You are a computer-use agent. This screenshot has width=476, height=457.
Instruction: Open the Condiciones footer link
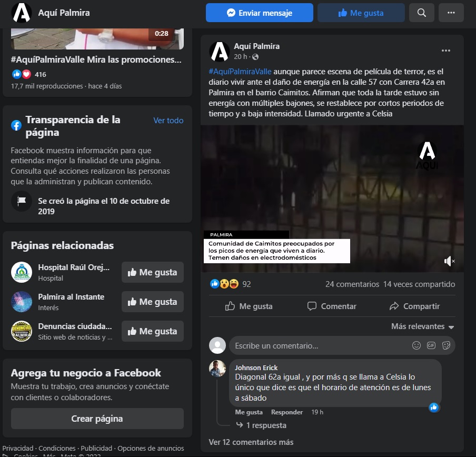point(57,448)
